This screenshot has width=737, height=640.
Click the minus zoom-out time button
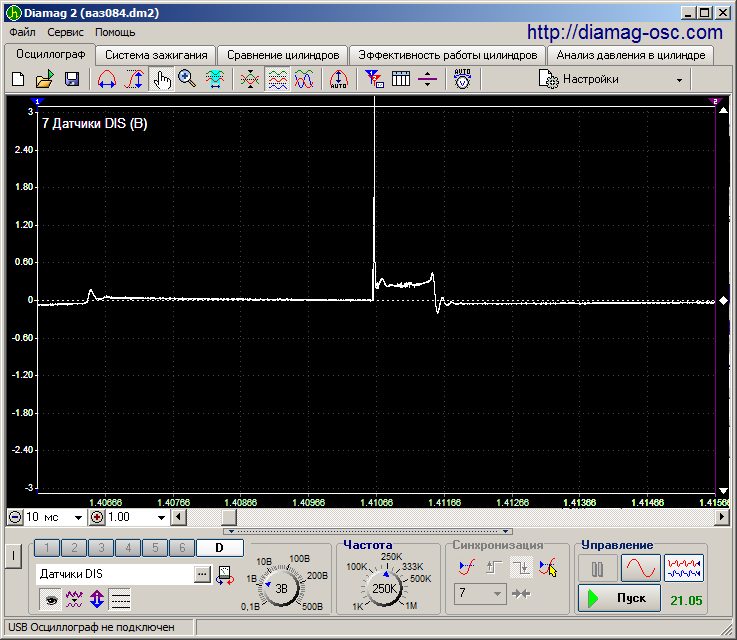pyautogui.click(x=15, y=517)
